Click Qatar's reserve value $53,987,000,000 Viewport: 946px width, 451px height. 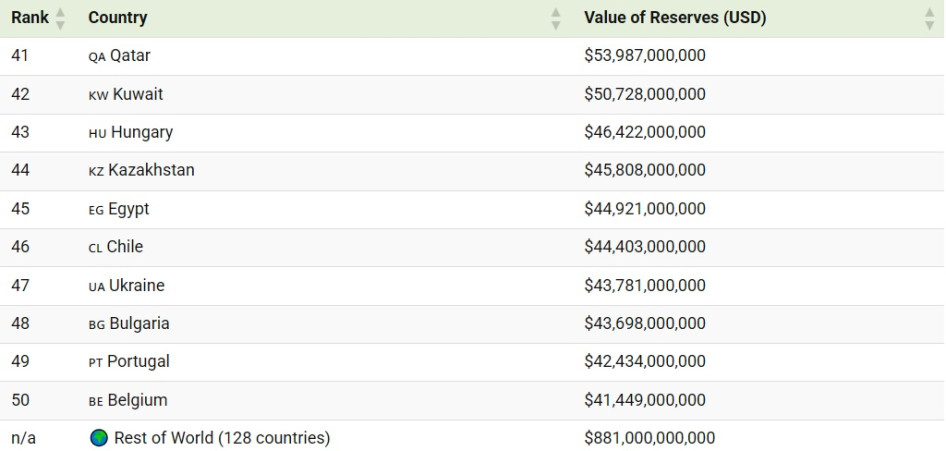645,56
